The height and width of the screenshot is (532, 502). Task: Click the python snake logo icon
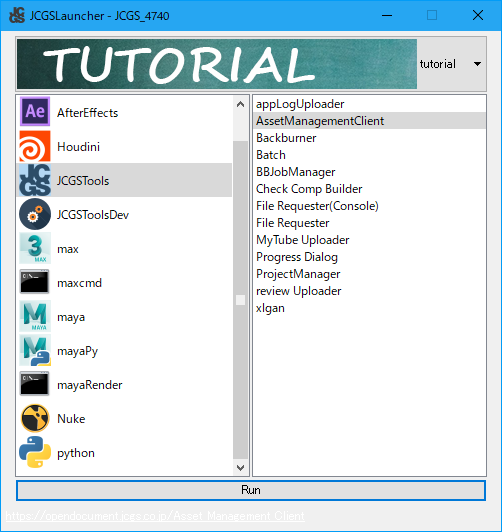click(x=35, y=452)
